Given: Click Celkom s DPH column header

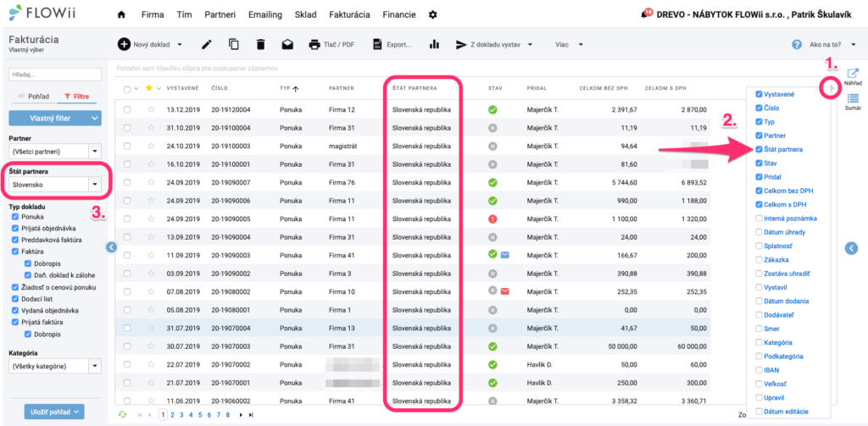Looking at the screenshot, I should point(665,88).
